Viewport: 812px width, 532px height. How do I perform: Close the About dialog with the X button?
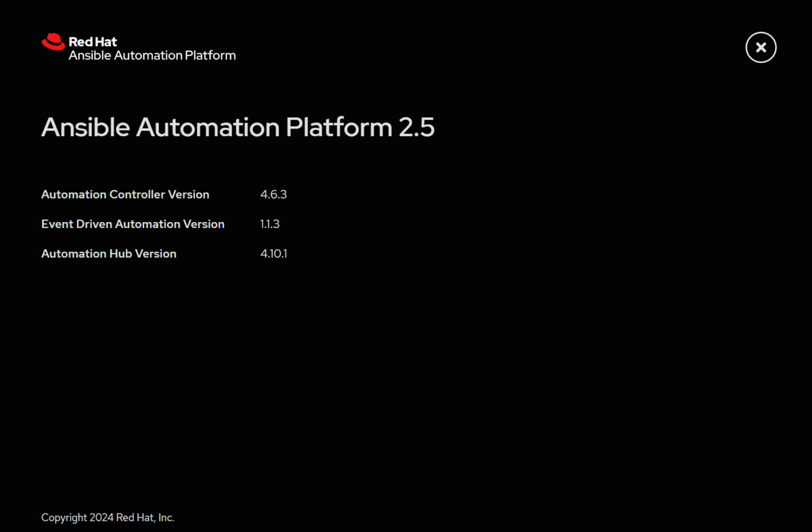tap(761, 47)
